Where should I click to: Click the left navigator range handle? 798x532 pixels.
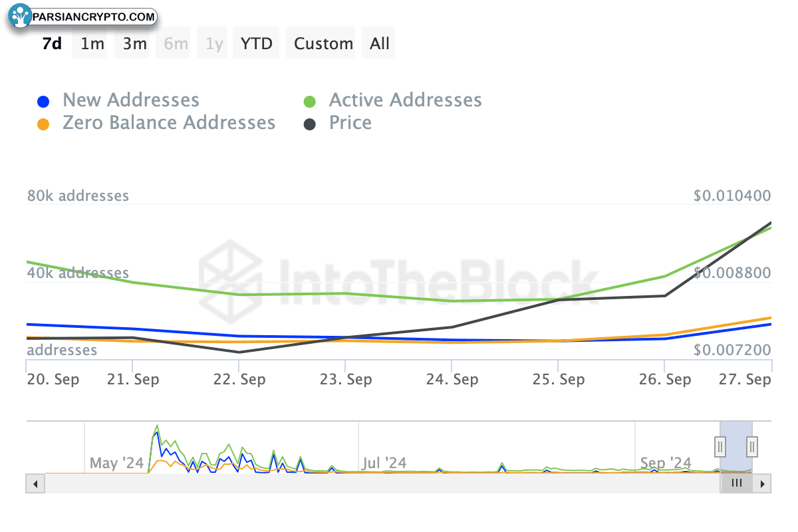click(x=720, y=446)
